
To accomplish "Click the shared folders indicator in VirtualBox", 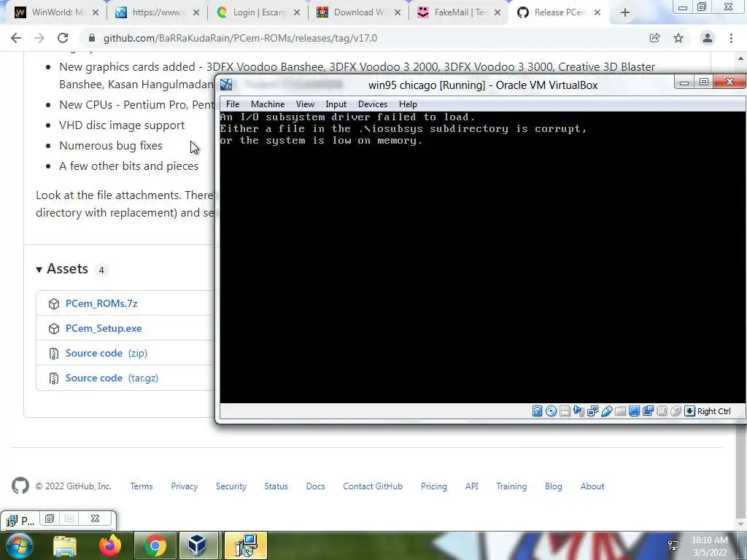I will point(620,411).
